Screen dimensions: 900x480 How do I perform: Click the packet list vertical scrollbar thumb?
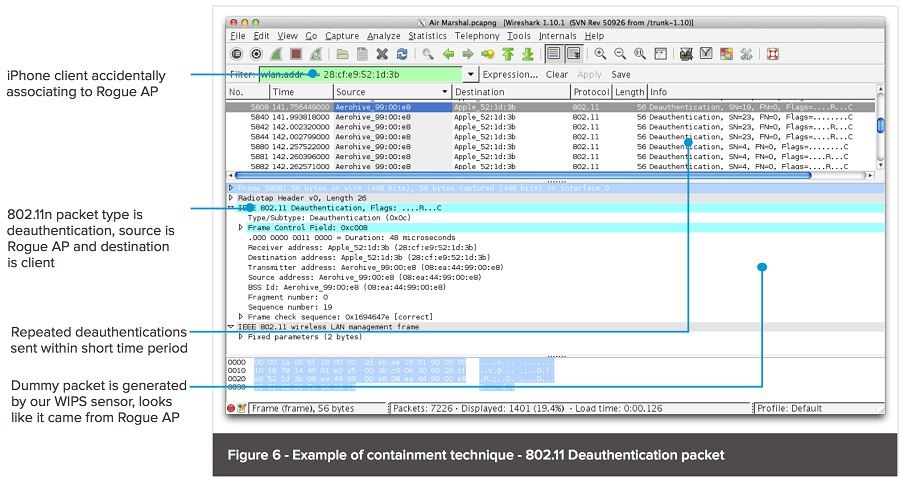pos(880,125)
